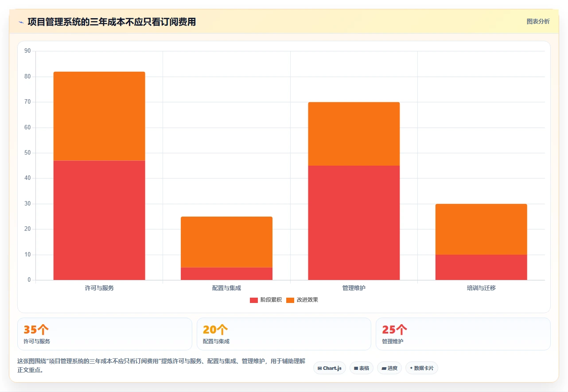The image size is (568, 392).
Task: Toggle the 阶段累积 legend item
Action: click(x=265, y=300)
